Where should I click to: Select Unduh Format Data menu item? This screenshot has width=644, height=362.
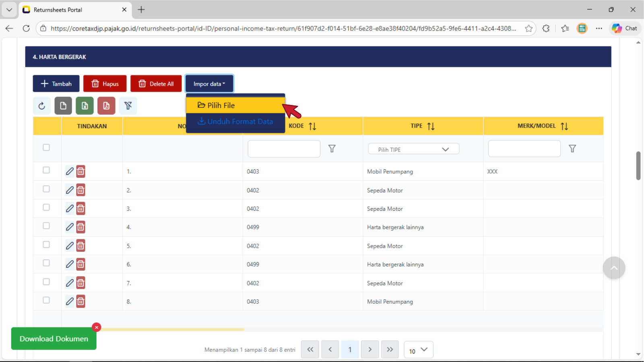pyautogui.click(x=235, y=121)
